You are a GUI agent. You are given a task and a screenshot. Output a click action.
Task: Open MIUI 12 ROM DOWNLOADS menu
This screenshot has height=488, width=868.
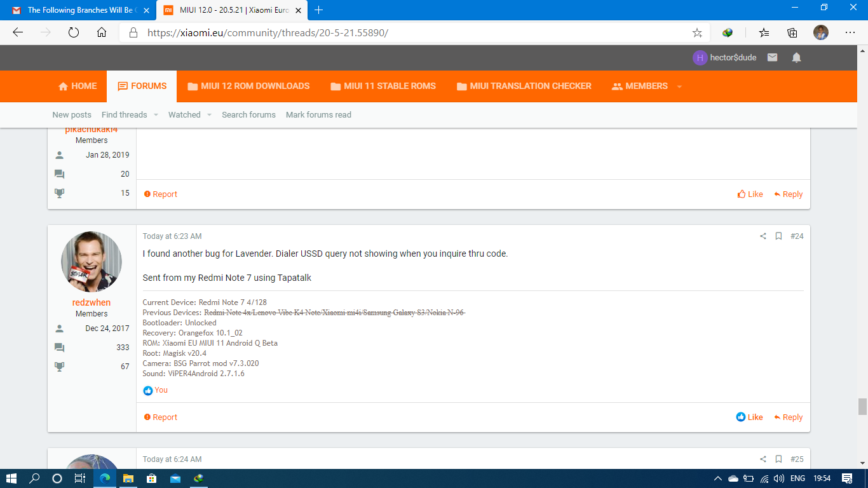[x=248, y=86]
